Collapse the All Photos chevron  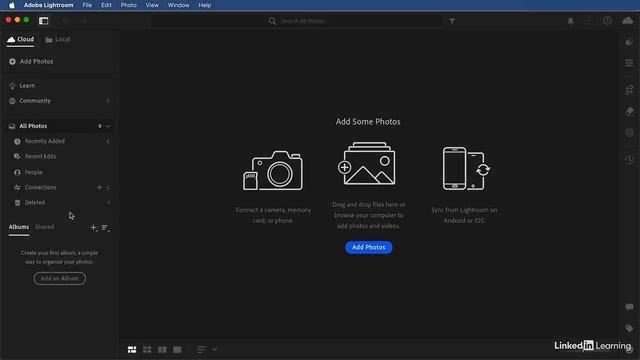(x=108, y=126)
